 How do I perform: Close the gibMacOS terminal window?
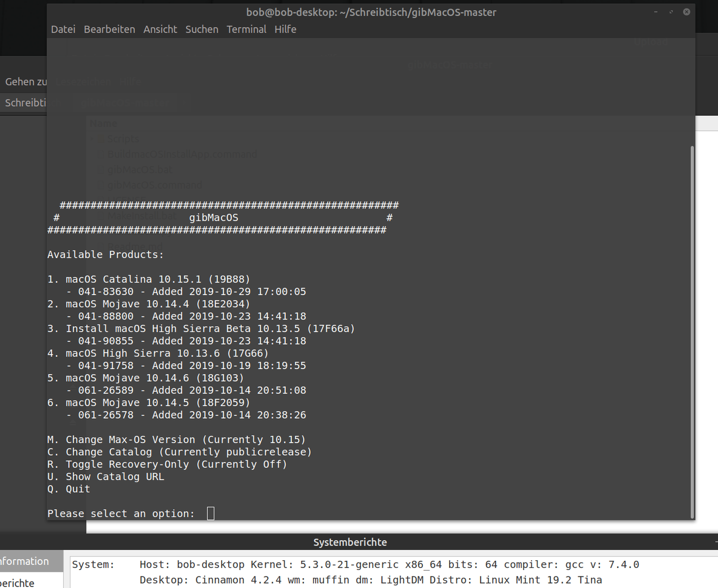pyautogui.click(x=686, y=12)
